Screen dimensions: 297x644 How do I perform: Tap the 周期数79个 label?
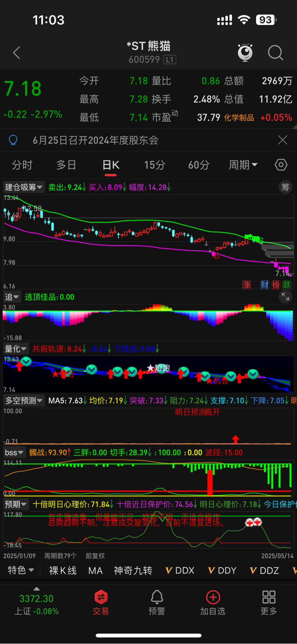[60, 556]
